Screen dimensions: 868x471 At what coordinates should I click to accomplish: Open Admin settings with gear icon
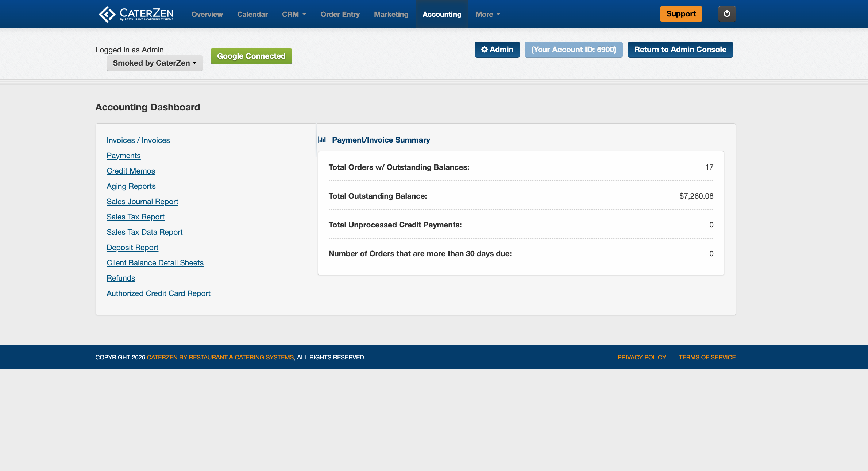[x=497, y=50]
